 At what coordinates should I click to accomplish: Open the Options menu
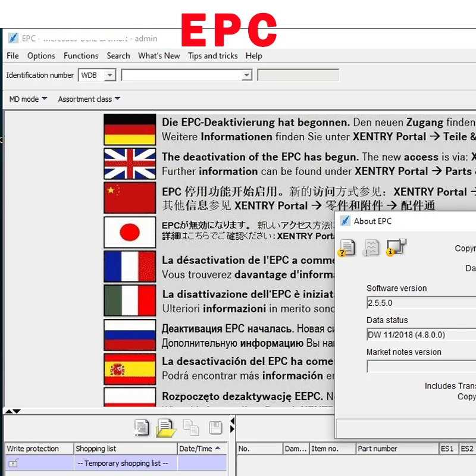pos(41,56)
